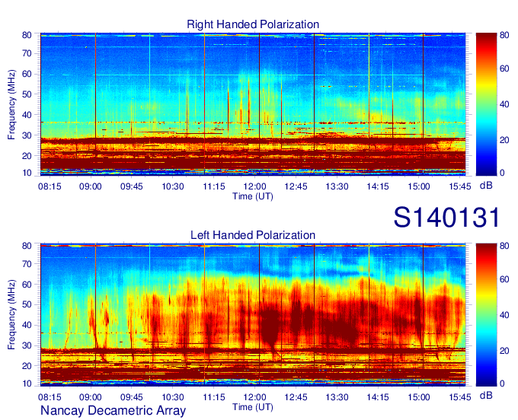Click the 30 MHz frequency tick of Right Handed plot
Screen dimensions: 518x420
27,135
